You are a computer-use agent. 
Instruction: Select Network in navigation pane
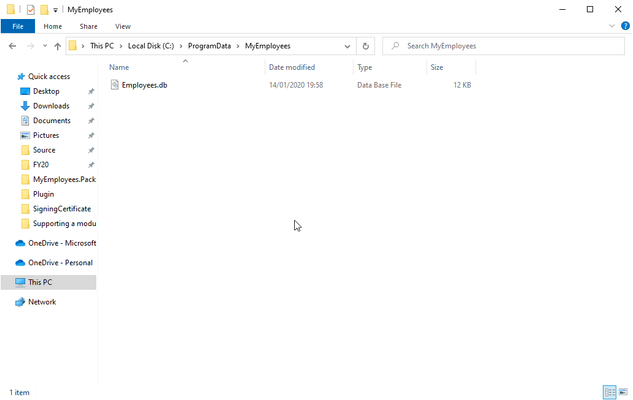42,302
